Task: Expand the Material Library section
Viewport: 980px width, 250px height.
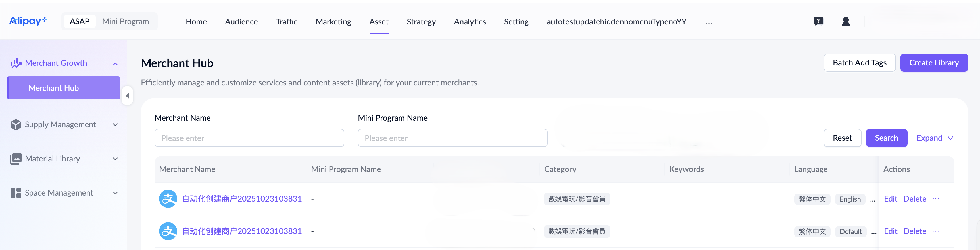Action: [115, 159]
